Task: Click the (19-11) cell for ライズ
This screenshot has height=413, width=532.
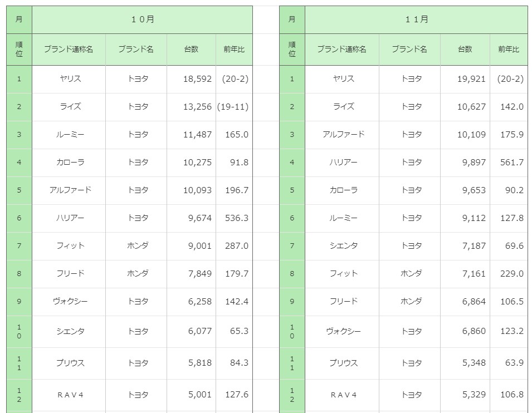Action: coord(233,106)
